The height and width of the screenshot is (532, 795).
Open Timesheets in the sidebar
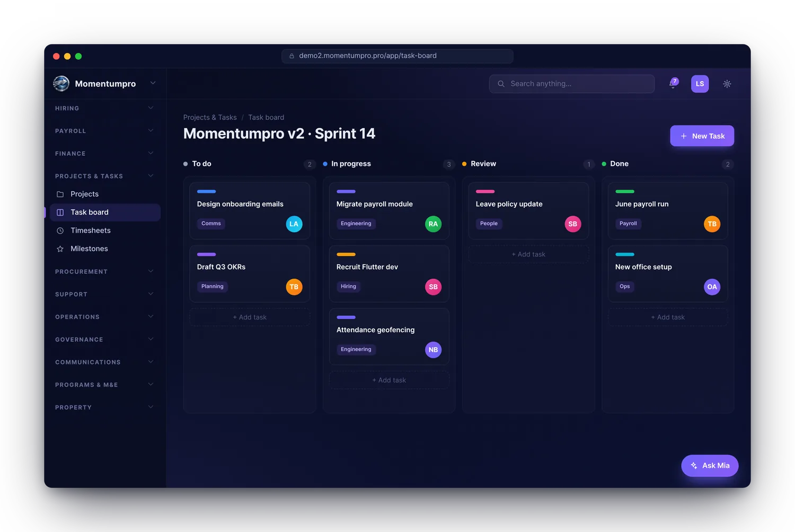coord(105,230)
